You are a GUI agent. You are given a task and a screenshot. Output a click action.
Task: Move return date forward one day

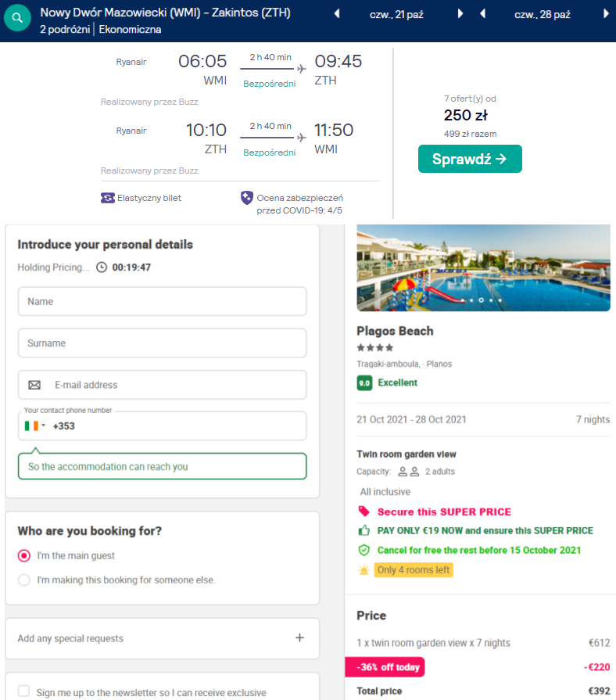click(x=606, y=14)
